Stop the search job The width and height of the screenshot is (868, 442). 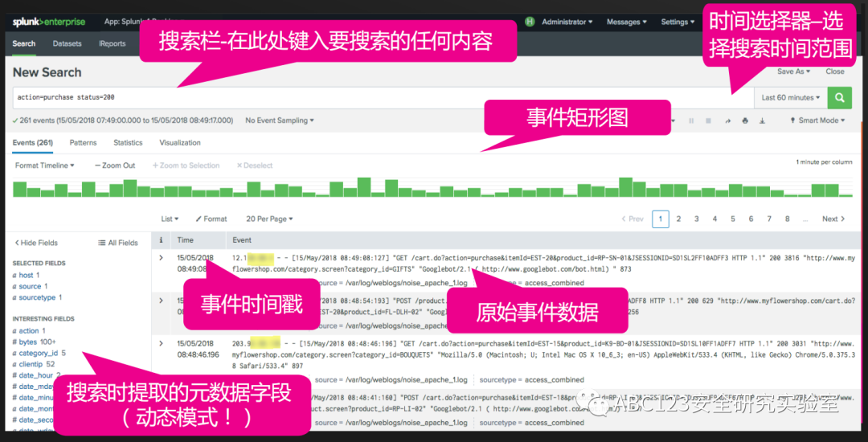pos(708,121)
